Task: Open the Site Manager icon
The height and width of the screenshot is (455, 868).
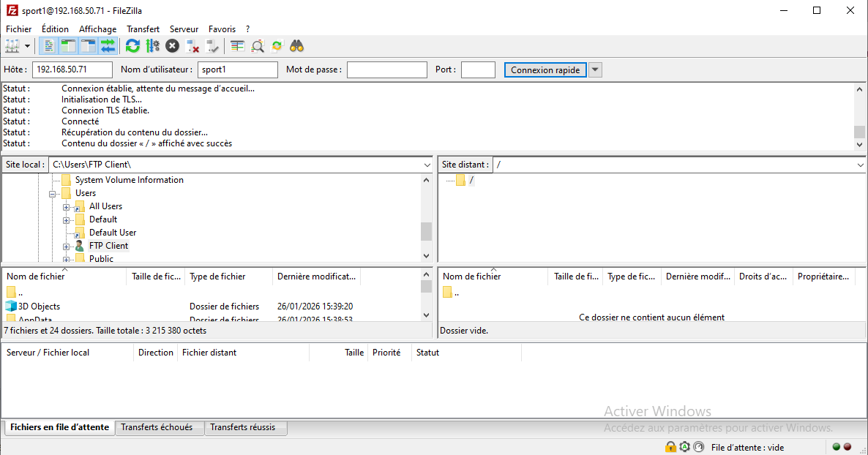Action: click(12, 47)
